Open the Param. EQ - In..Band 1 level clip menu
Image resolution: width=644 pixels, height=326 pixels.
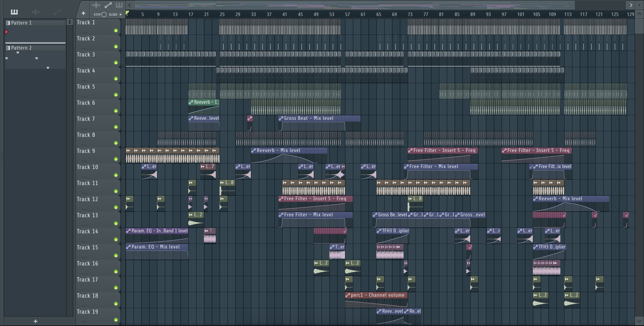click(x=128, y=231)
